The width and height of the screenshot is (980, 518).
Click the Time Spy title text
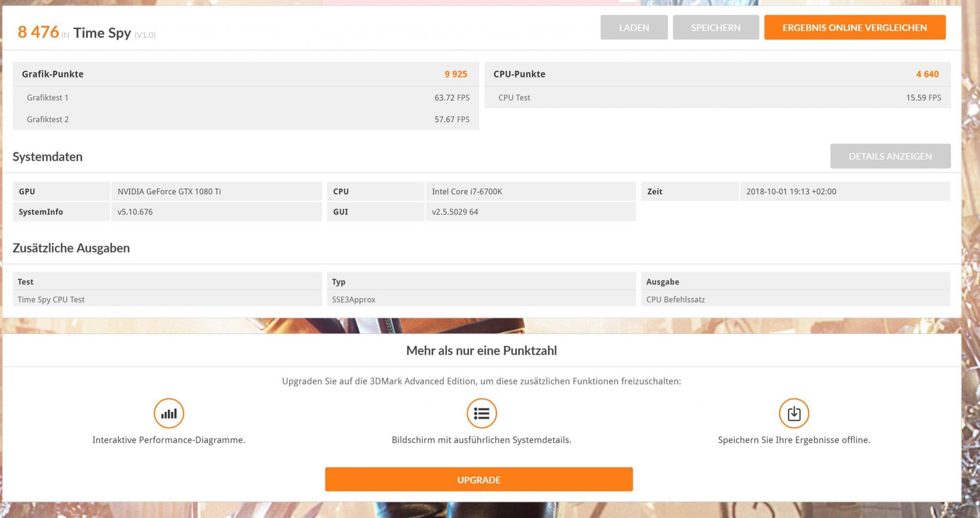tap(102, 33)
